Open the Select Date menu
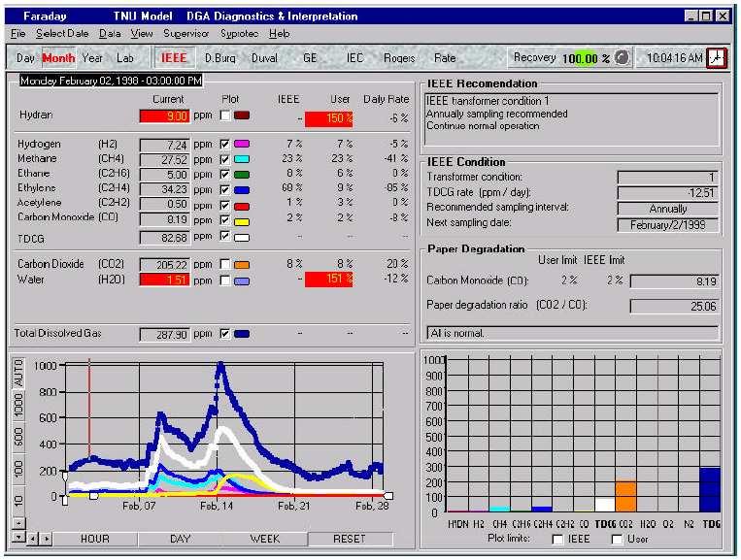Screen dimensions: 741x560 pyautogui.click(x=62, y=34)
